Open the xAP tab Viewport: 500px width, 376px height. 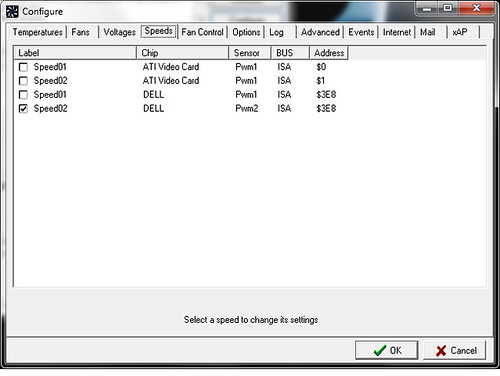click(x=460, y=32)
